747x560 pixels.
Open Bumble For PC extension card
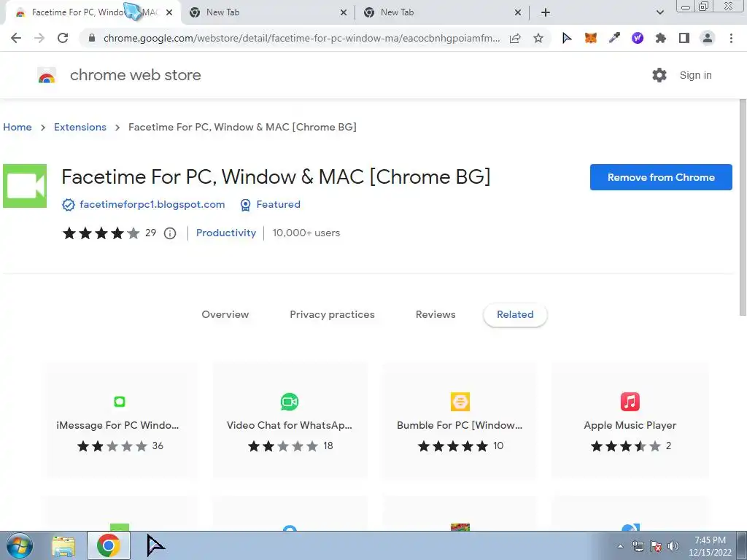click(x=460, y=420)
